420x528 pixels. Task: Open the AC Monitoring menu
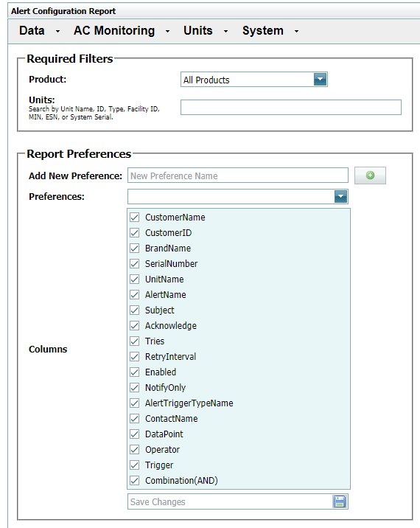coord(114,31)
